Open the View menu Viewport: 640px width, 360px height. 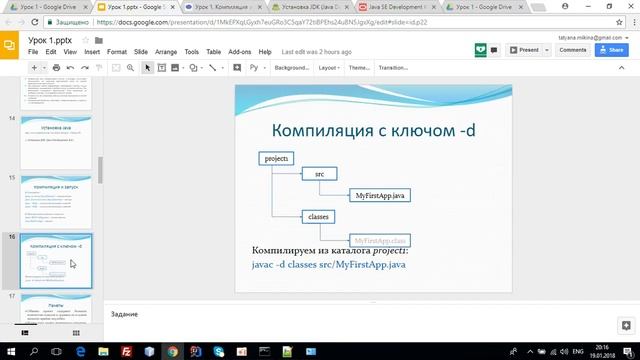coord(70,52)
